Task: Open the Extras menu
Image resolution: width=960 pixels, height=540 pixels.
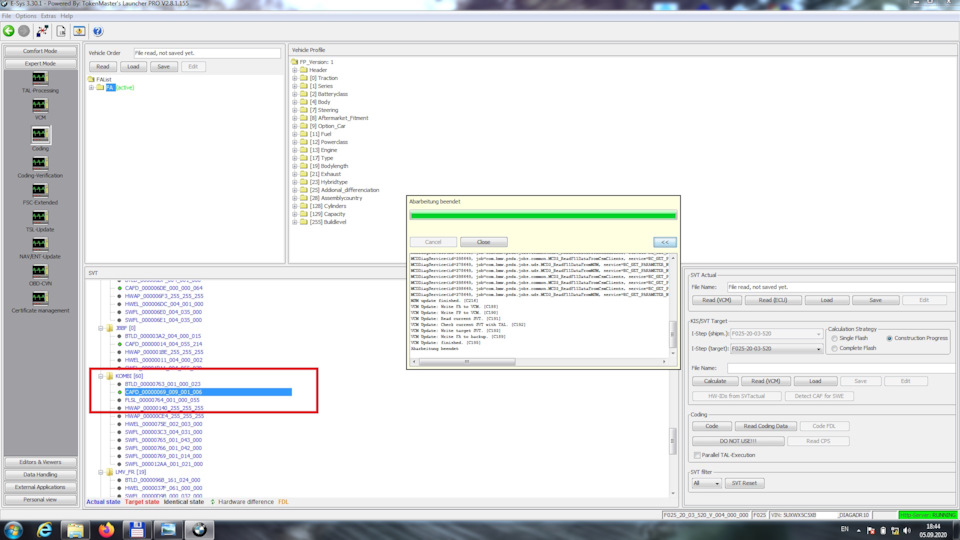Action: click(x=48, y=16)
